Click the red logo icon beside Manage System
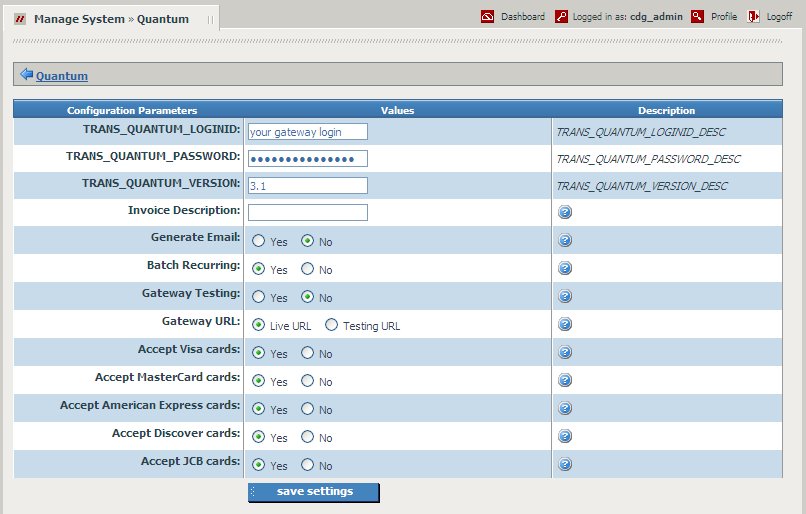806x514 pixels. [20, 20]
